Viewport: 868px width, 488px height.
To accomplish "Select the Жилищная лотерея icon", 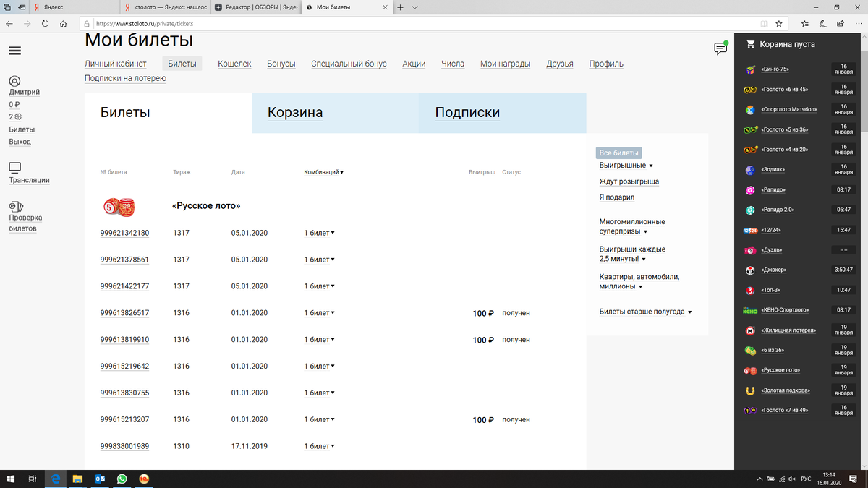I will pos(750,330).
